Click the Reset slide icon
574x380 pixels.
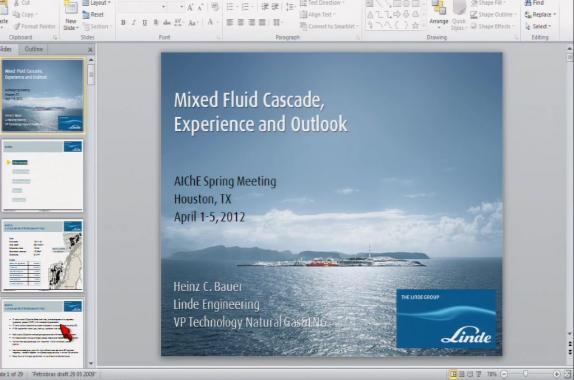click(x=86, y=15)
